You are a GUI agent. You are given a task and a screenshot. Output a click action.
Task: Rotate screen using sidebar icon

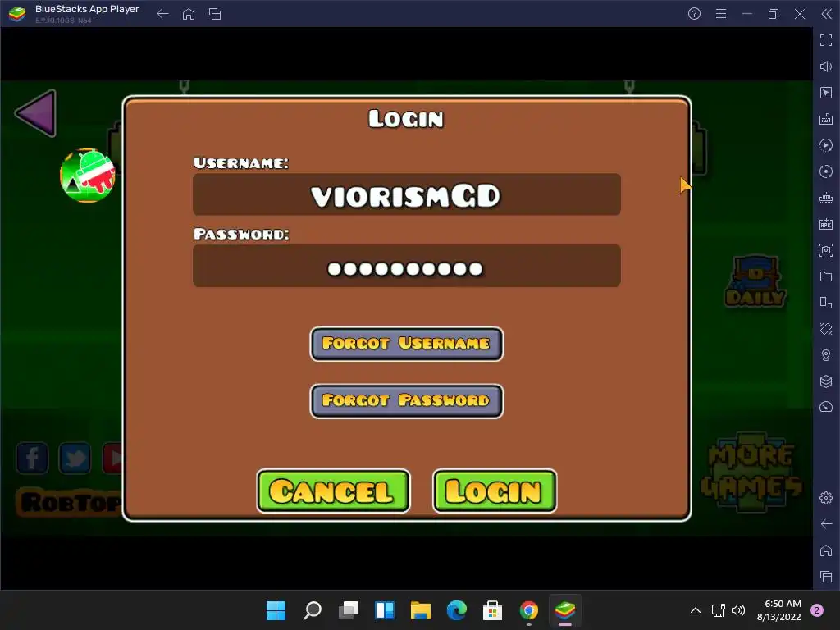(x=826, y=303)
